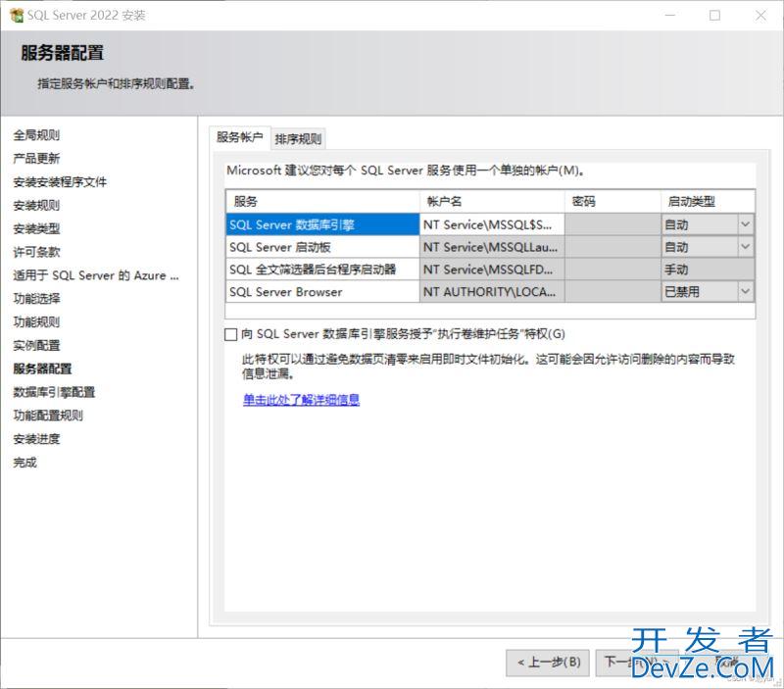Click the 帐户名 column header

(492, 202)
